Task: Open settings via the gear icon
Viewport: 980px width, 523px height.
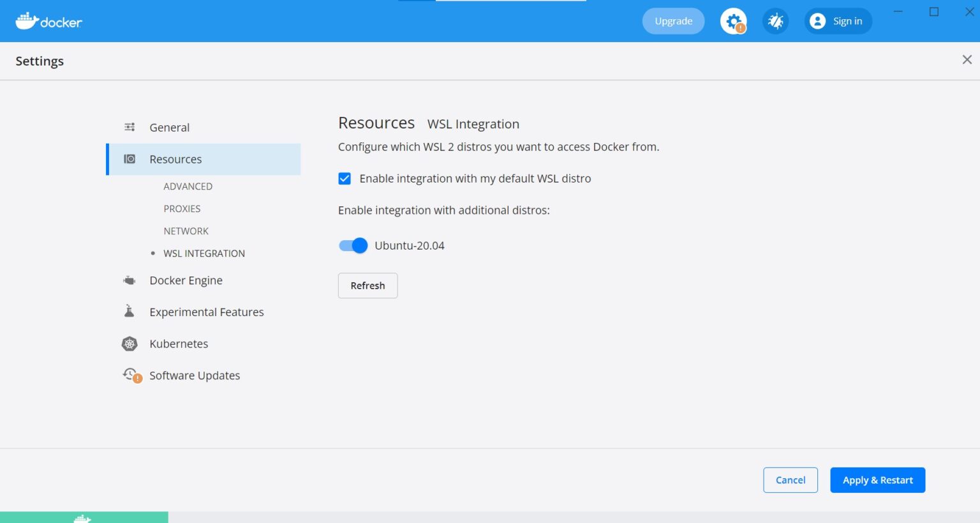Action: coord(733,21)
